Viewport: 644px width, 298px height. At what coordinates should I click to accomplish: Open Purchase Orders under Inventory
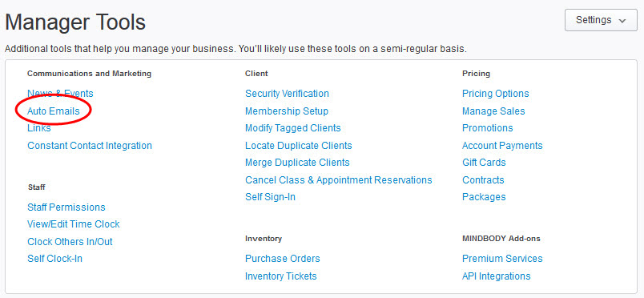click(283, 259)
